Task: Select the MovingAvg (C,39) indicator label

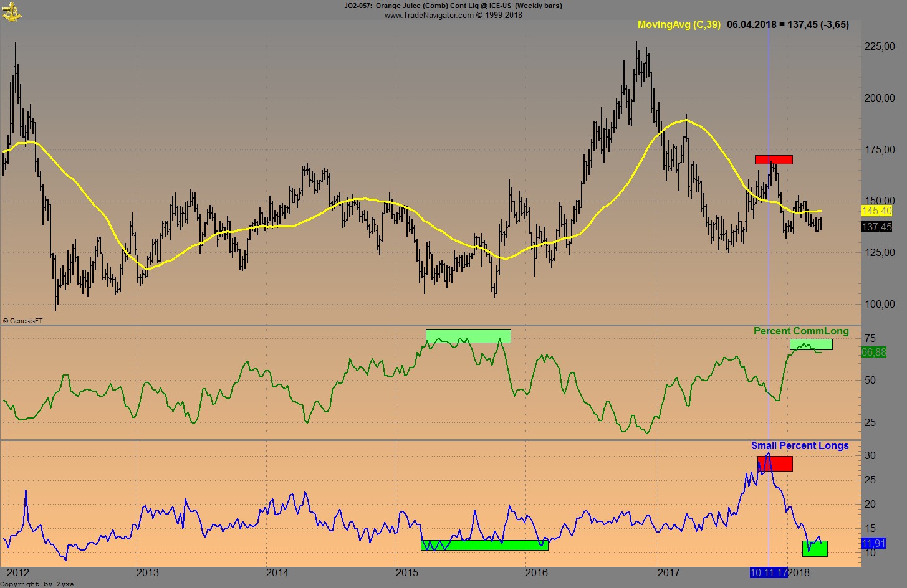Action: 679,25
